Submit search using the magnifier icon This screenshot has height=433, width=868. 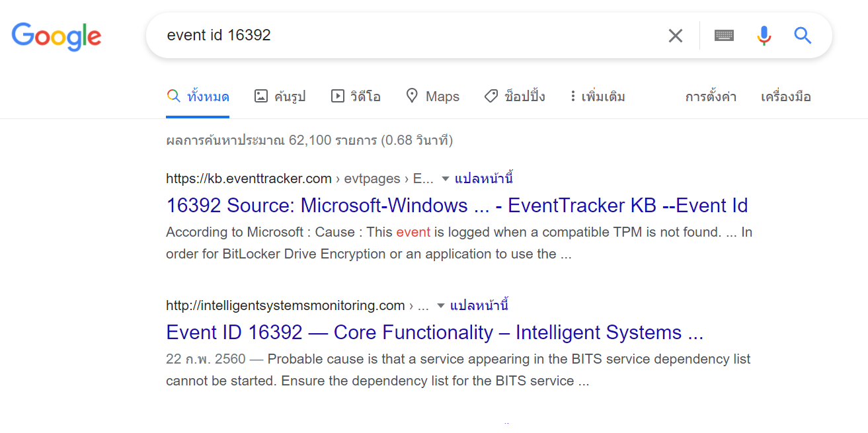coord(803,36)
